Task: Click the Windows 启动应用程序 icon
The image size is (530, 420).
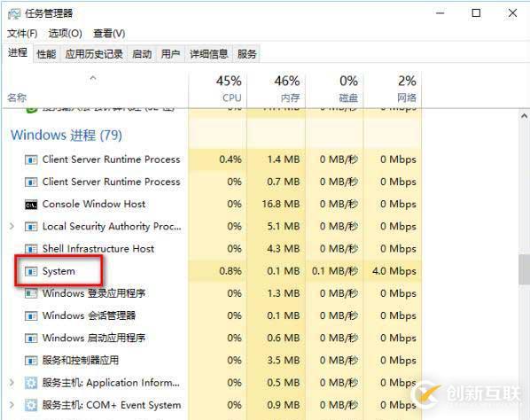Action: tap(31, 338)
